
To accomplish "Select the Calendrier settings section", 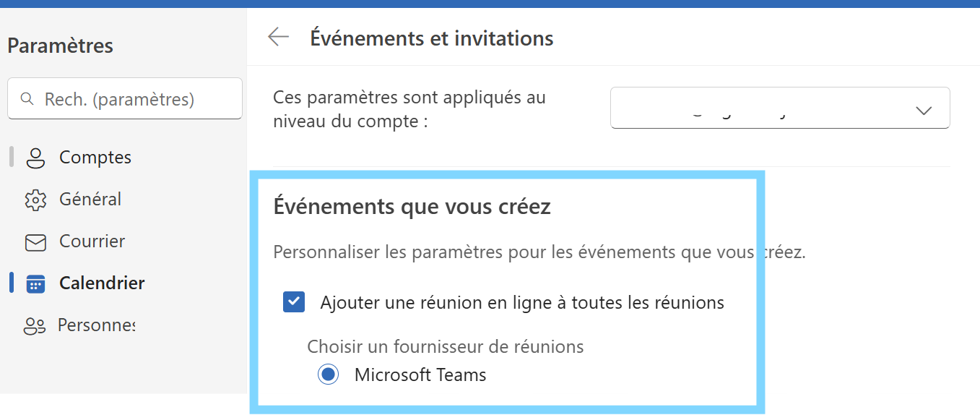I will tap(102, 283).
